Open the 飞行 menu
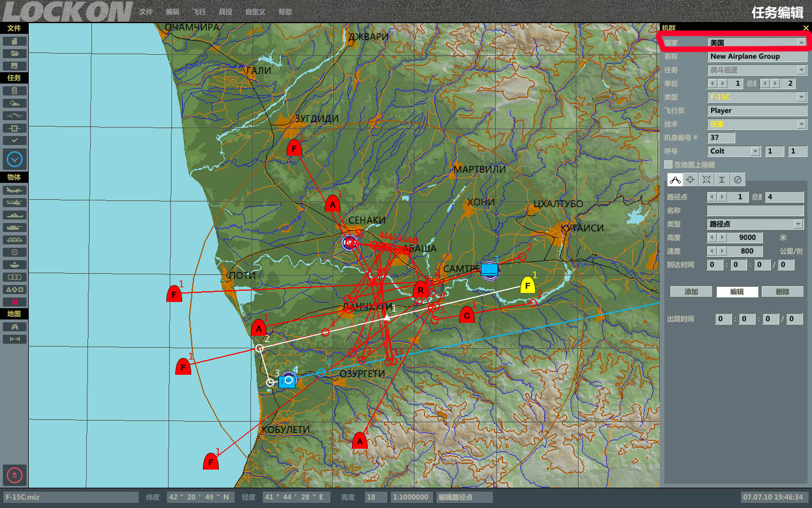This screenshot has height=508, width=812. tap(199, 12)
